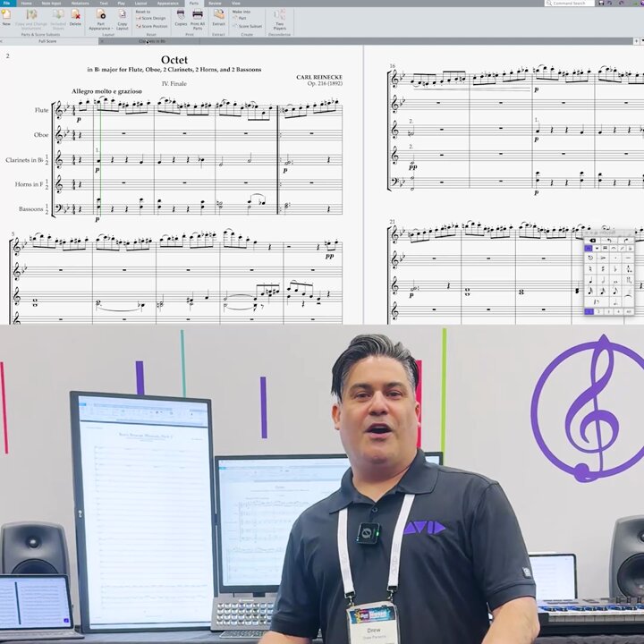The height and width of the screenshot is (644, 644).
Task: Click the keypad redo arrow
Action: (x=626, y=241)
